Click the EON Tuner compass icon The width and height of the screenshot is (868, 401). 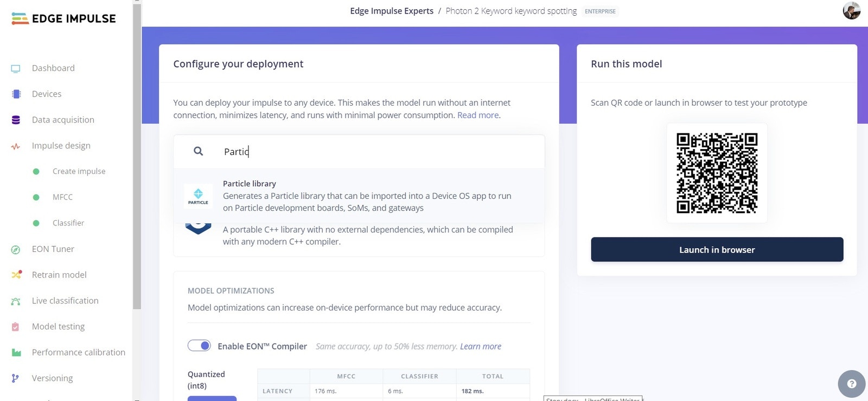click(x=16, y=249)
